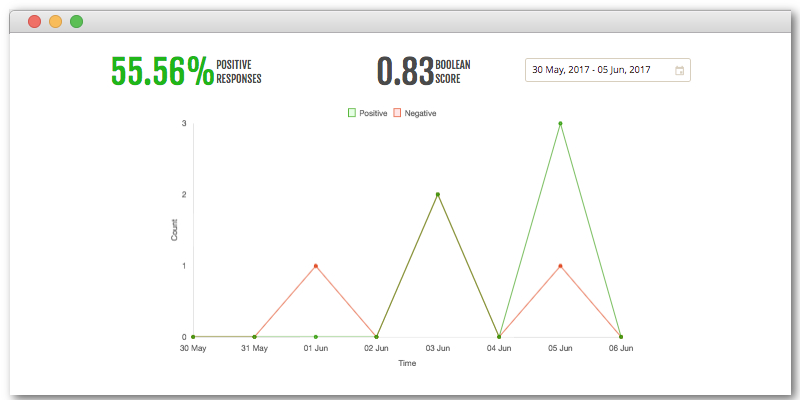Screen dimensions: 800x400
Task: Click the 55.56% positive responses figure
Action: tap(162, 71)
